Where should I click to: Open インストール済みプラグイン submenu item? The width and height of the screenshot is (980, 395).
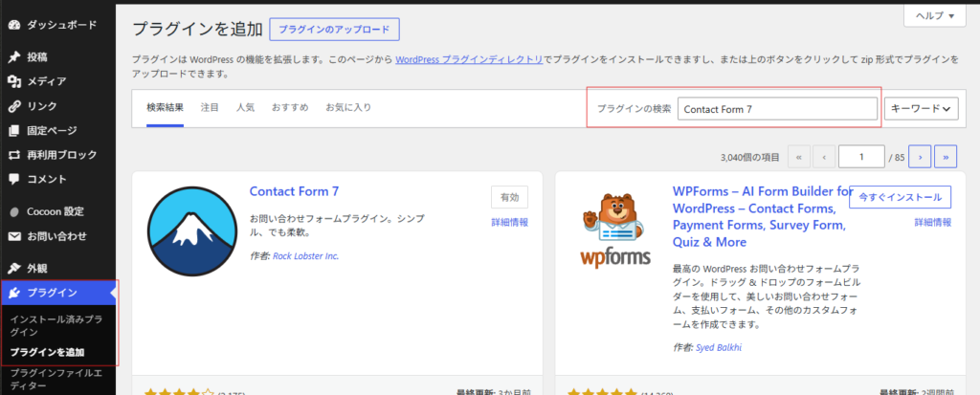[x=56, y=325]
